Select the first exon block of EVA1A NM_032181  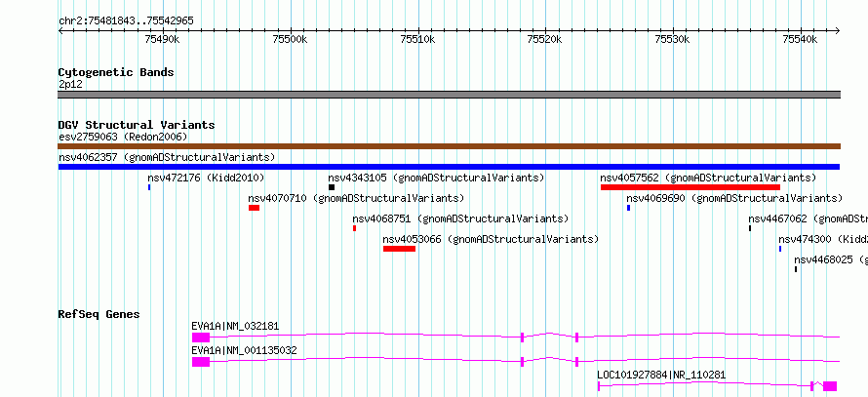[x=200, y=337]
